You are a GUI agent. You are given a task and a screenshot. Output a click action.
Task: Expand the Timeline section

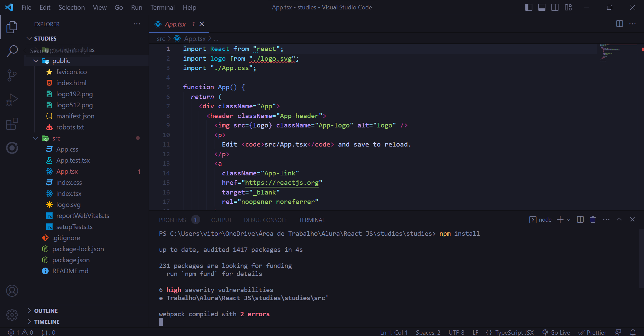click(x=87, y=322)
